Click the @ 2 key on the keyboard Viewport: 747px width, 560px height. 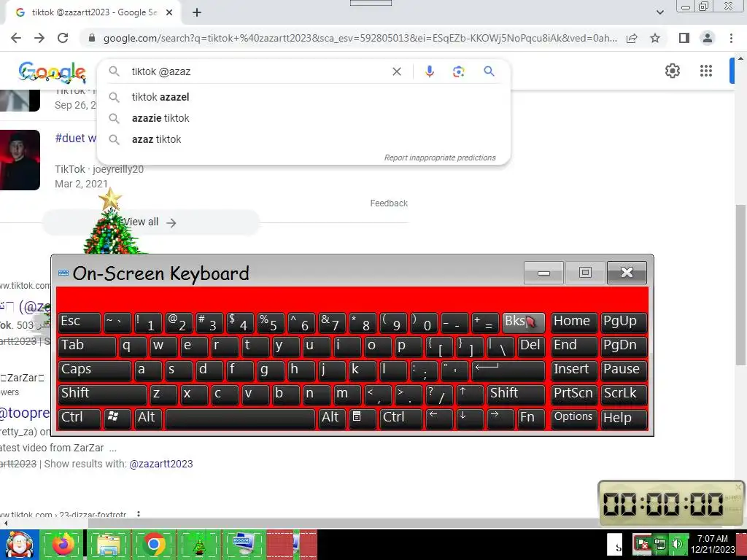(179, 322)
